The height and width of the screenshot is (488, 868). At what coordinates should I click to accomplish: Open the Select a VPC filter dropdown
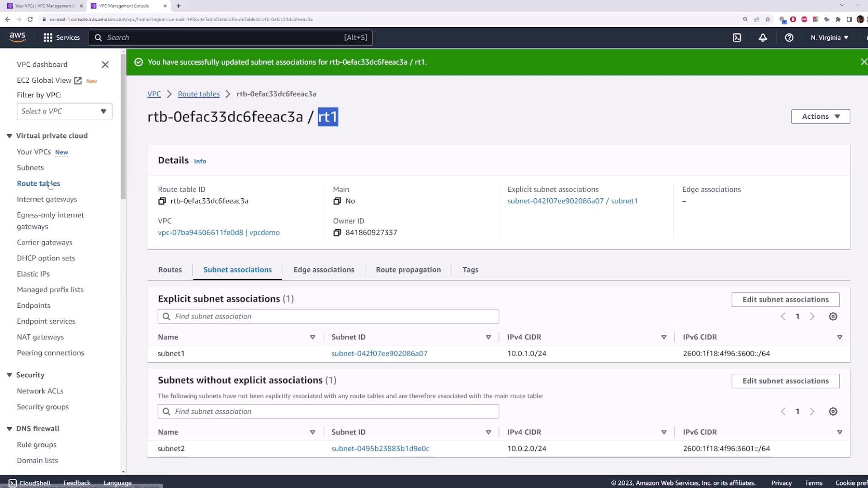(64, 112)
